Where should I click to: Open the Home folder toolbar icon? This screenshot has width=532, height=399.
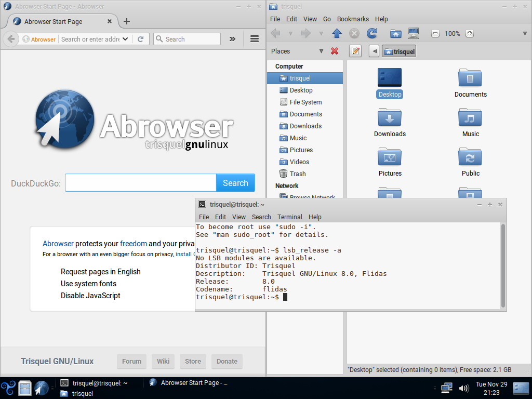tap(396, 33)
